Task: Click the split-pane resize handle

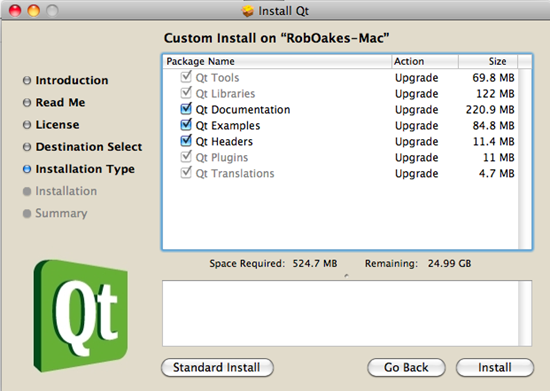Action: point(347,276)
